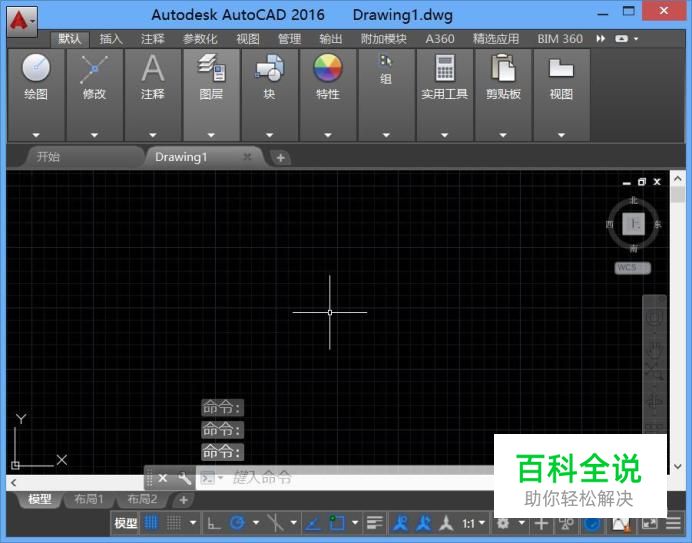This screenshot has width=692, height=543.
Task: Switch to the 开始 file tab
Action: tap(83, 157)
